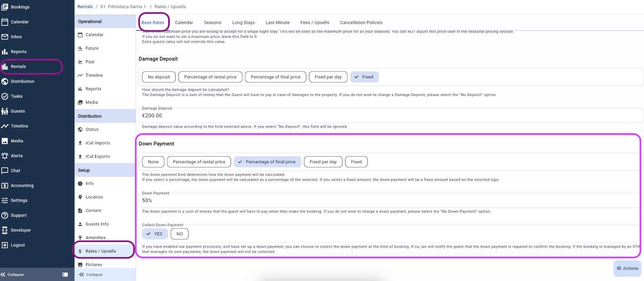
Task: Switch to the Seasons tab
Action: tap(213, 23)
